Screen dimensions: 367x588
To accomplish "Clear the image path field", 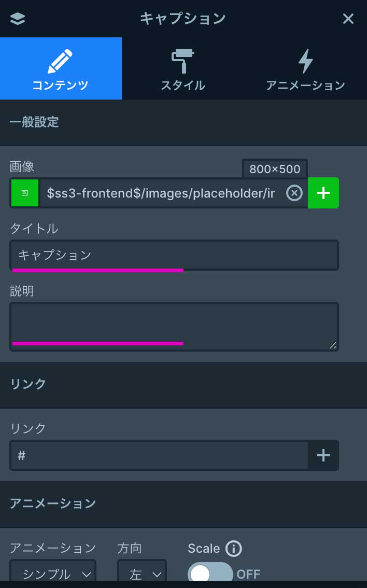I will [294, 193].
